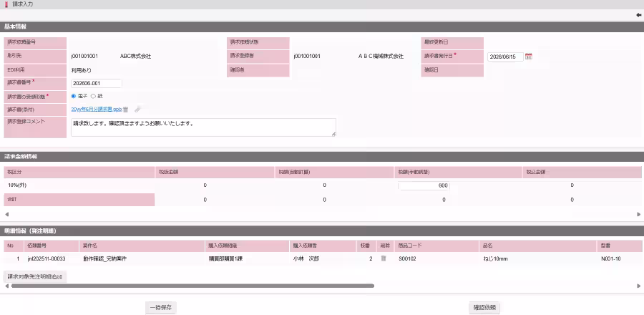Click right scroll arrow of detail table
This screenshot has width=644, height=315.
coord(638,286)
